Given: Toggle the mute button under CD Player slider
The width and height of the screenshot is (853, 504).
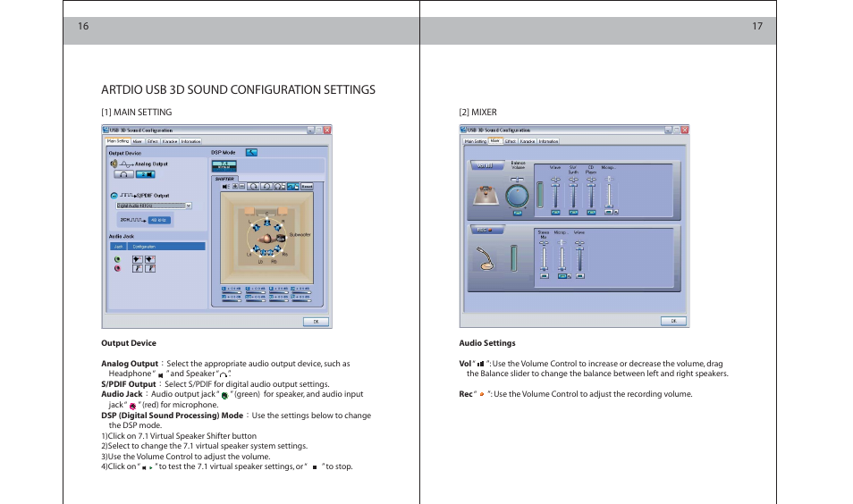Looking at the screenshot, I should point(591,213).
